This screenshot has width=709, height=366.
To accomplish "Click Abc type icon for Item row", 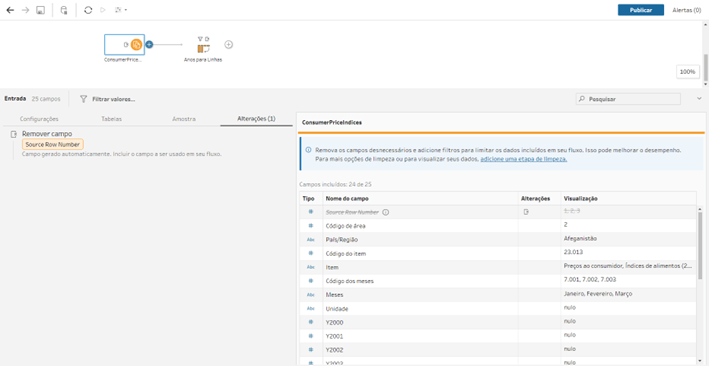I will click(x=311, y=267).
